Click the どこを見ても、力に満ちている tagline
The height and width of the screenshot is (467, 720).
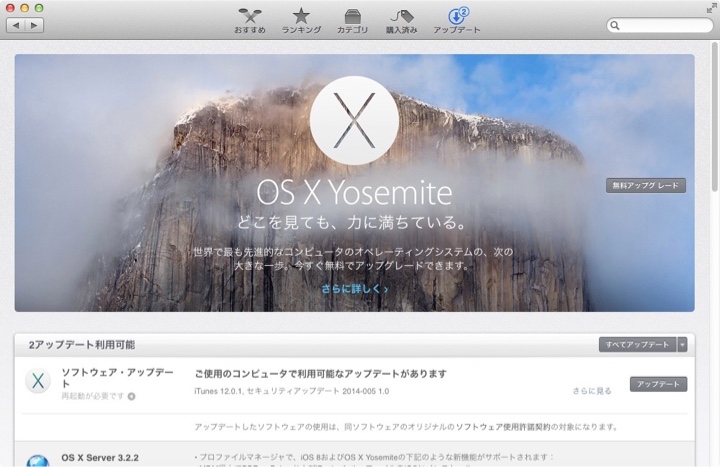(x=352, y=223)
